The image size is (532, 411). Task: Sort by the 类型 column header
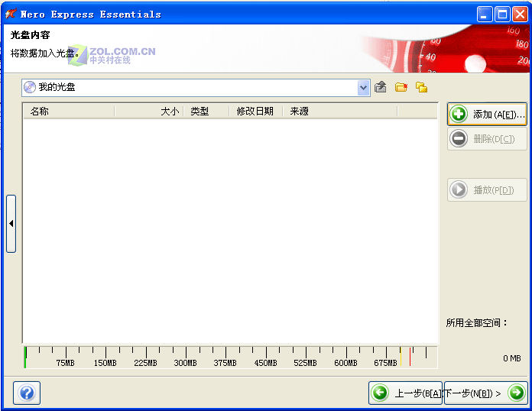(x=206, y=112)
